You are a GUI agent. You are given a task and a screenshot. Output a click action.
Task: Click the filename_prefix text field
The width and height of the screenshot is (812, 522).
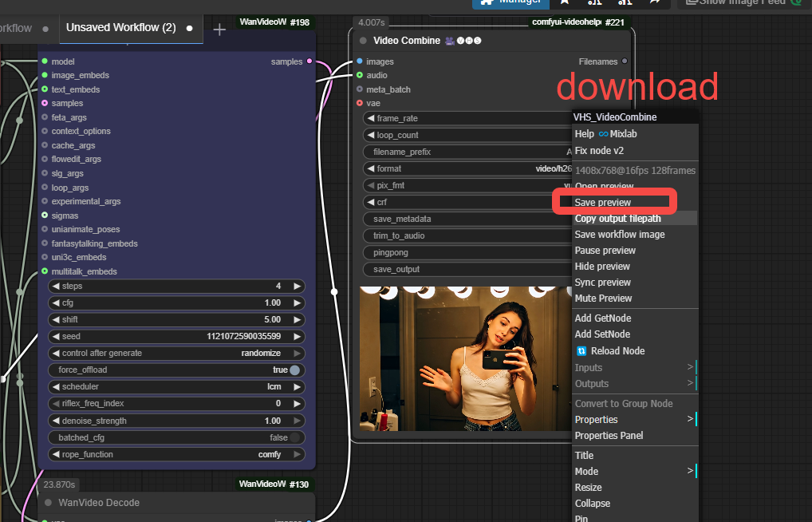tap(467, 152)
